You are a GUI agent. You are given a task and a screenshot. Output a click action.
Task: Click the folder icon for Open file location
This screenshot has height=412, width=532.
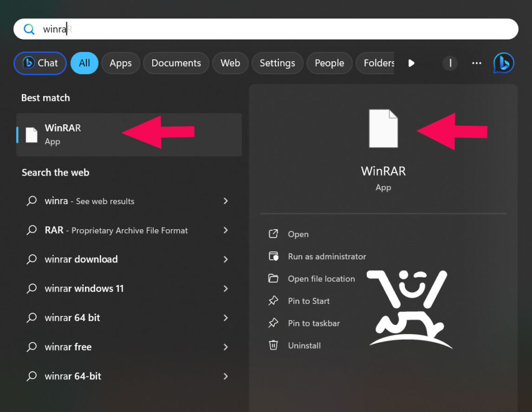point(273,278)
